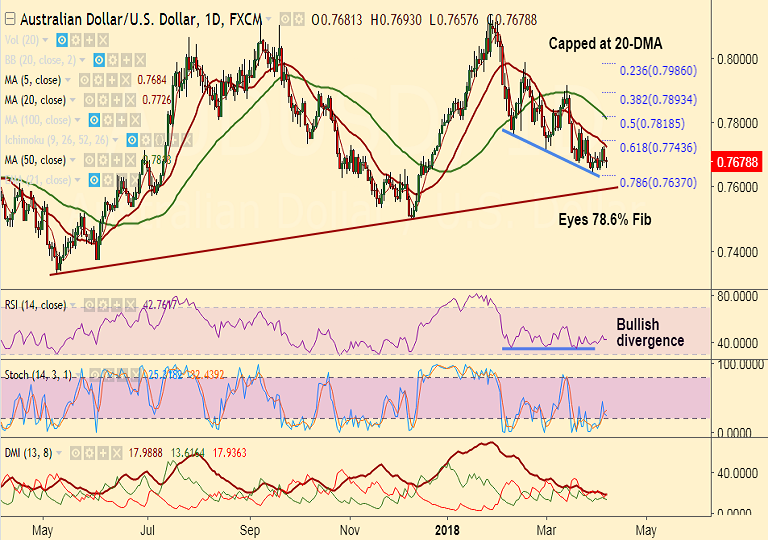Image resolution: width=768 pixels, height=542 pixels.
Task: Expand MA (100, close) dropdown arrow
Action: point(77,120)
